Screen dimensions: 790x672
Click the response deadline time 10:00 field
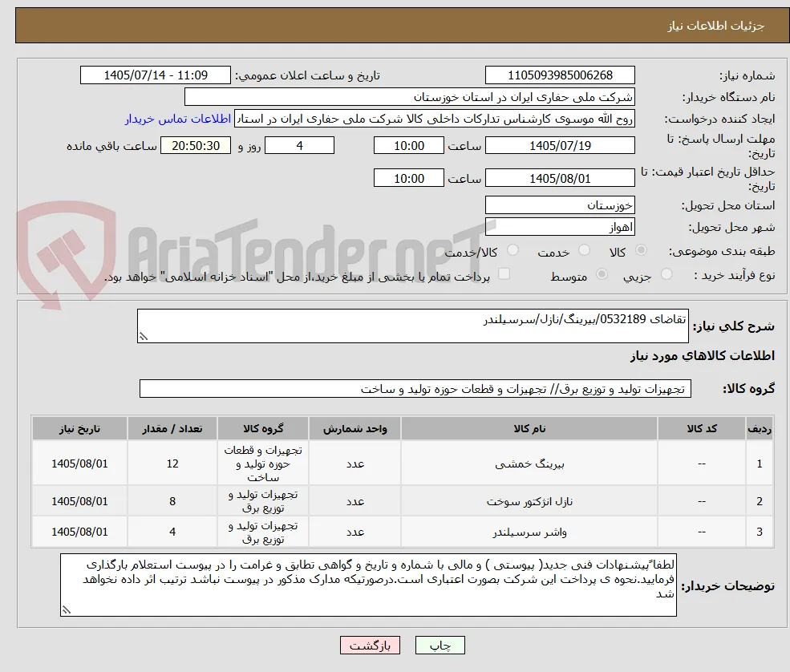(x=408, y=146)
